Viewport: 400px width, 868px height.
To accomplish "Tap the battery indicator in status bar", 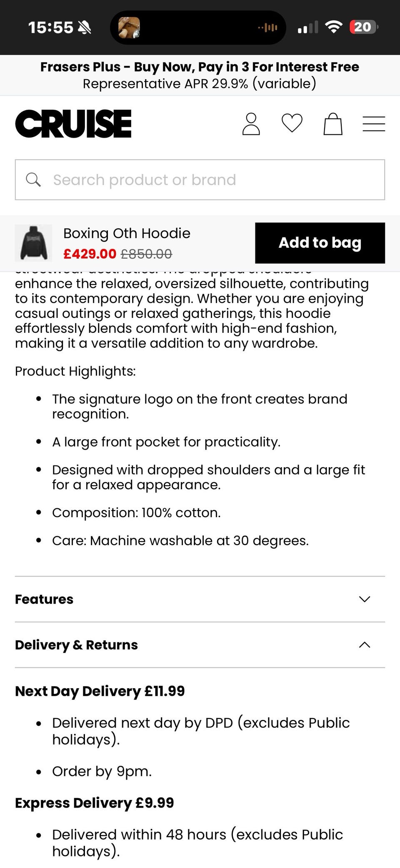I will coord(363,27).
